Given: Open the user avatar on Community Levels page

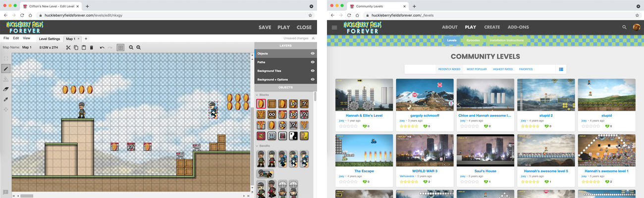Looking at the screenshot, I should pyautogui.click(x=637, y=27).
